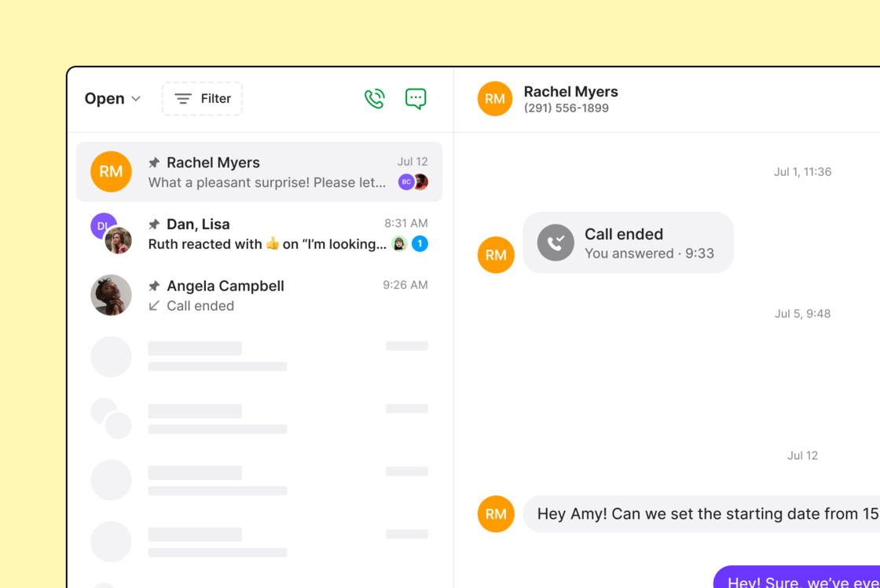The image size is (880, 588).
Task: Click the Jul 1, 11:36 timestamp
Action: (802, 172)
